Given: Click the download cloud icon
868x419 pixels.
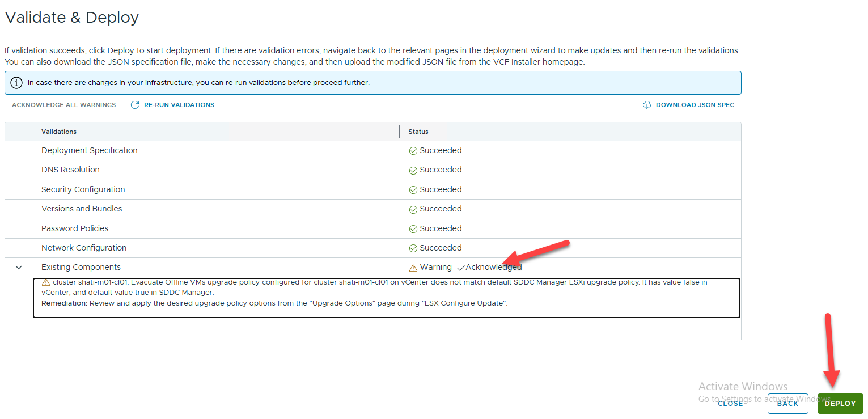Looking at the screenshot, I should pyautogui.click(x=647, y=105).
